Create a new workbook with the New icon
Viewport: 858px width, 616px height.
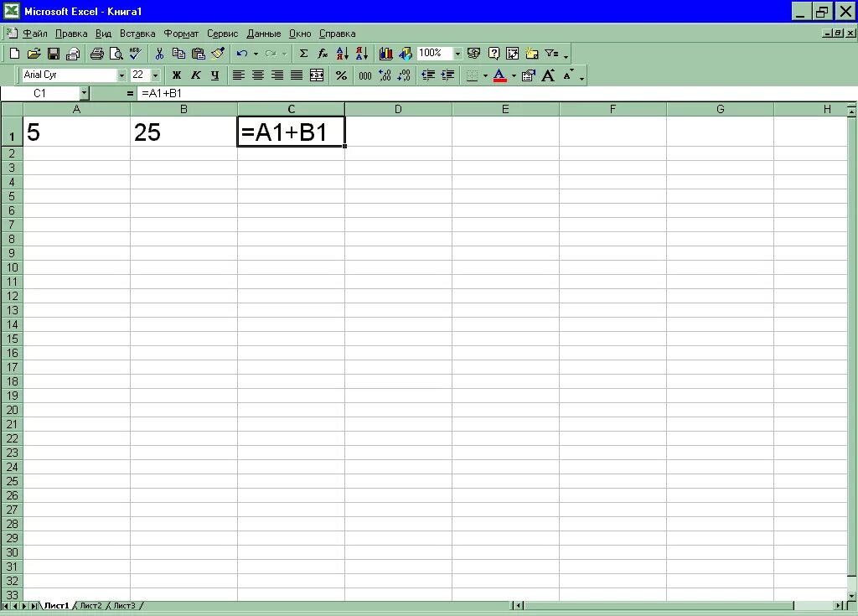(15, 53)
